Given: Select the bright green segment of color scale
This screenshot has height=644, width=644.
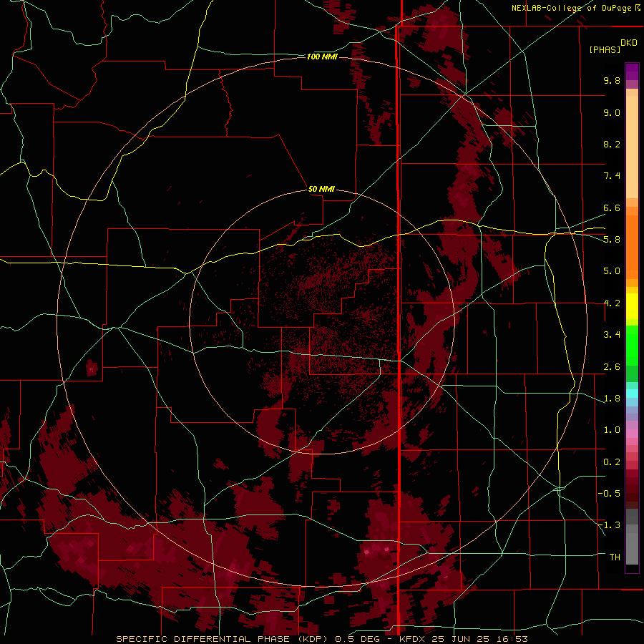Looking at the screenshot, I should [x=632, y=345].
